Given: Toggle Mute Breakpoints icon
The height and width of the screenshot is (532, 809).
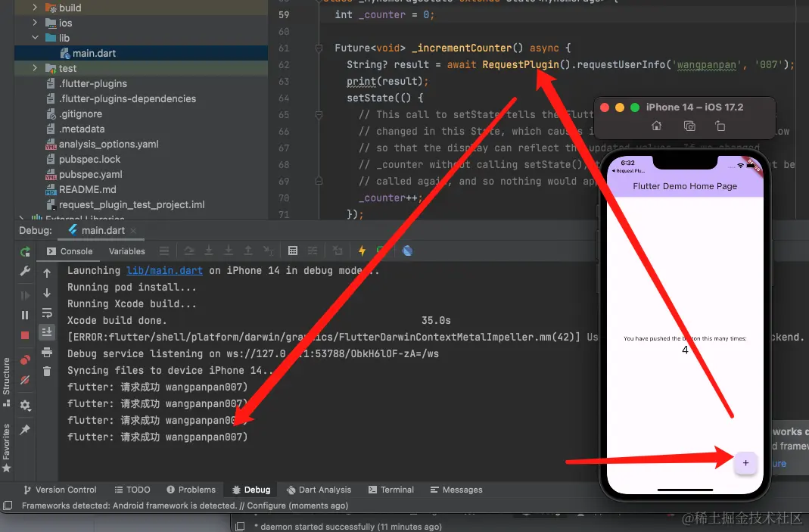Looking at the screenshot, I should pos(25,380).
